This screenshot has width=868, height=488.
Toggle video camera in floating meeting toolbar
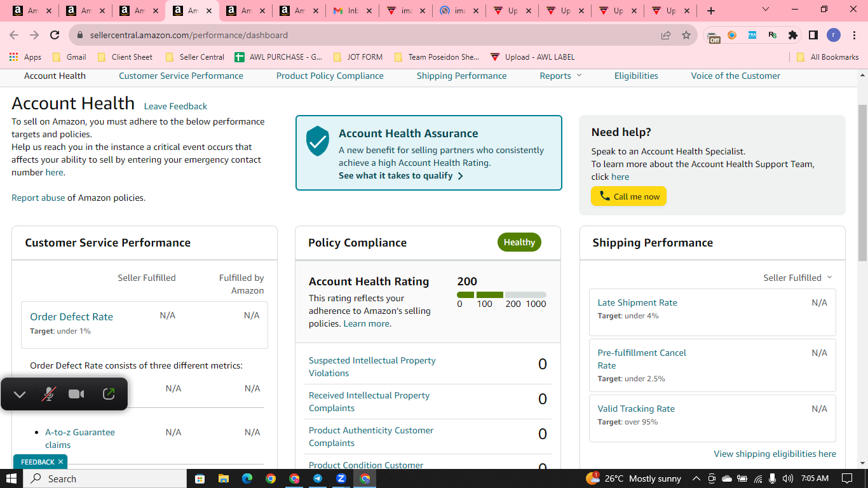(x=76, y=395)
